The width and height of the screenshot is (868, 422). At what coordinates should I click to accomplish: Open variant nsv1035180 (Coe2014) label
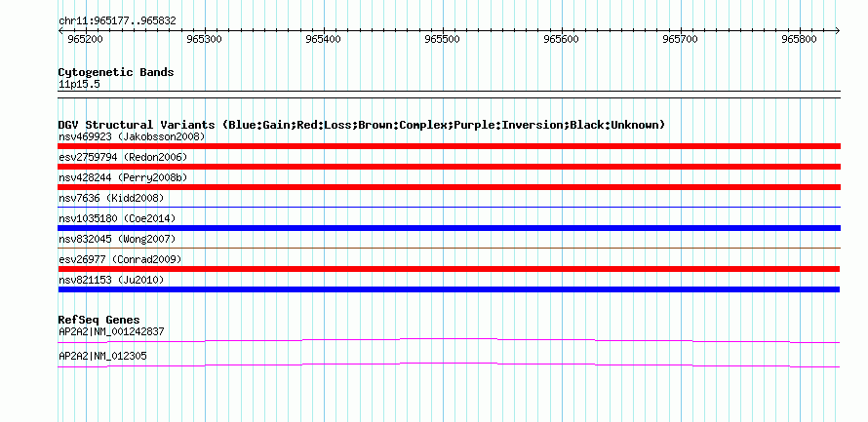point(117,218)
